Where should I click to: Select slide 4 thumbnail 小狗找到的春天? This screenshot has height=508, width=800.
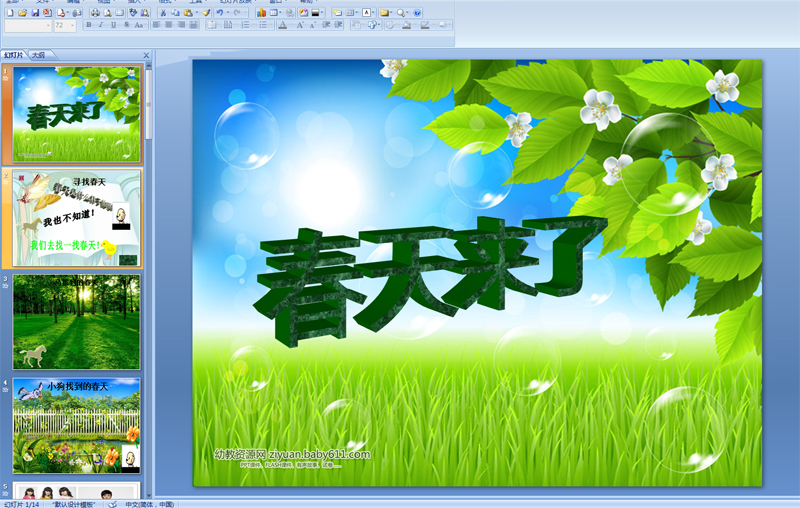point(77,426)
